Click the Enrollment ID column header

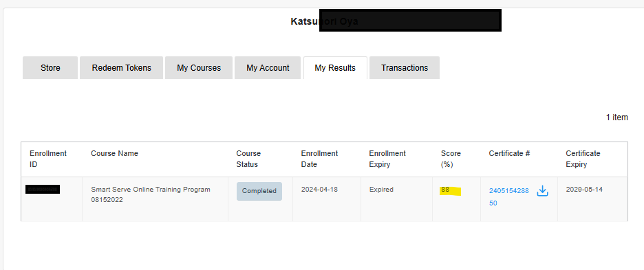click(48, 159)
